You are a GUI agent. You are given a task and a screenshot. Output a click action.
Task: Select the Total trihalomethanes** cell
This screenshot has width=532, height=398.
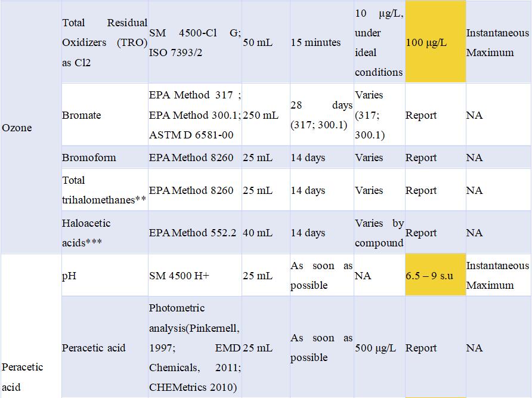click(x=104, y=190)
